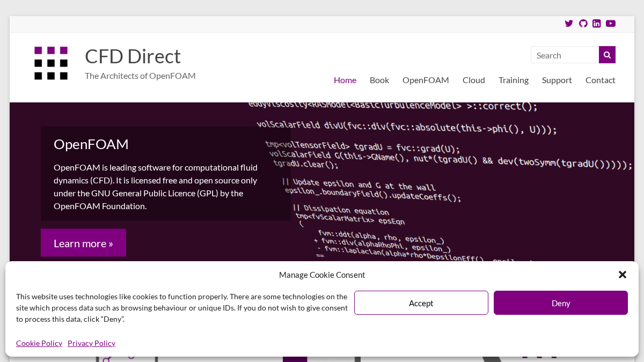The width and height of the screenshot is (644, 362).
Task: Go to the Home menu item
Action: pyautogui.click(x=345, y=80)
